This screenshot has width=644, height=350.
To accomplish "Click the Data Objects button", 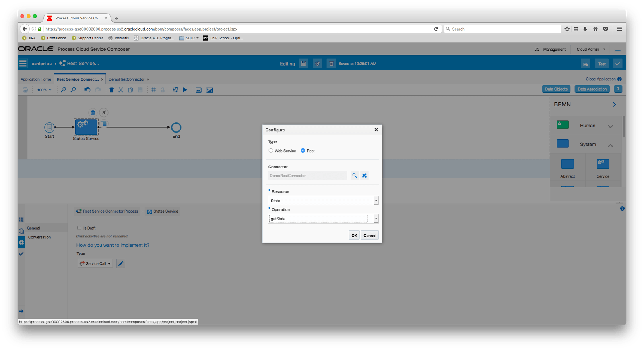I will tap(556, 89).
